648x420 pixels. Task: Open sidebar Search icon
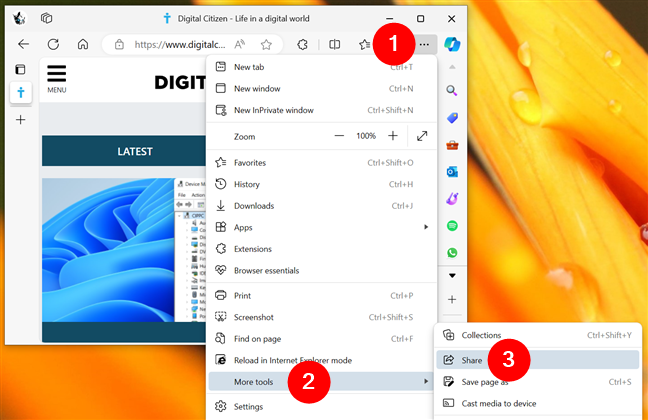pos(452,91)
